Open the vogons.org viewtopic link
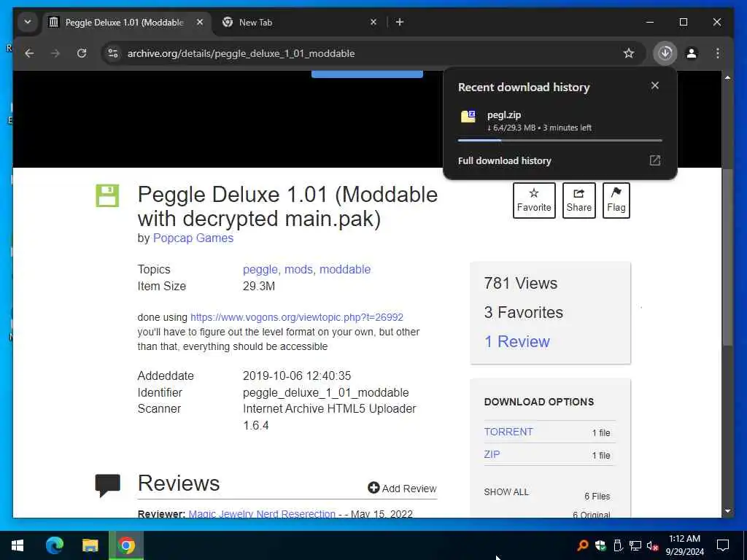The width and height of the screenshot is (747, 560). 297,317
